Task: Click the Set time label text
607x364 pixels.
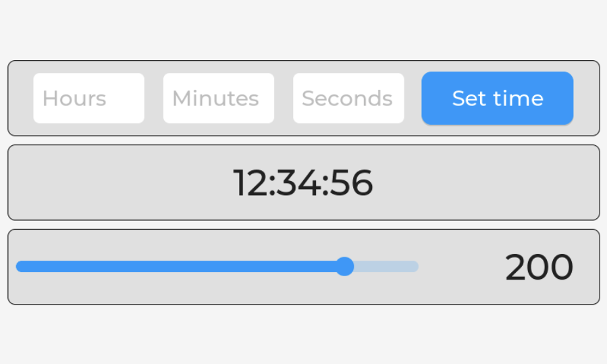Action: click(x=498, y=99)
